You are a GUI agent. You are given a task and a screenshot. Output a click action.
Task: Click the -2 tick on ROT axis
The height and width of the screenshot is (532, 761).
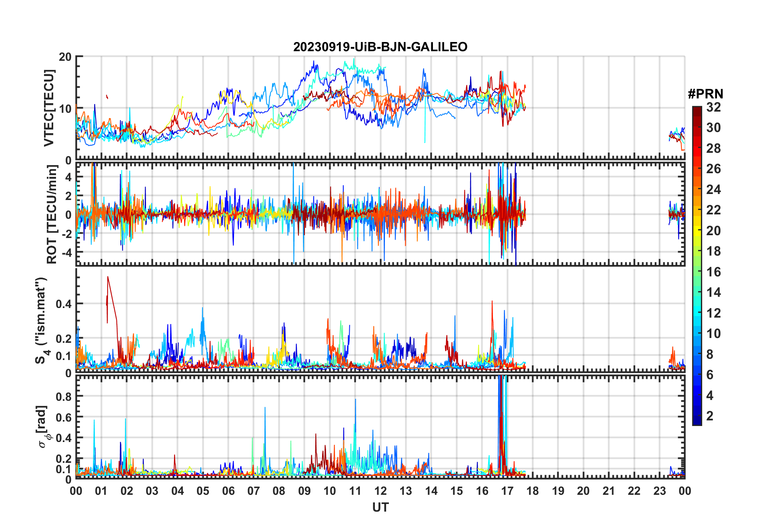[67, 234]
